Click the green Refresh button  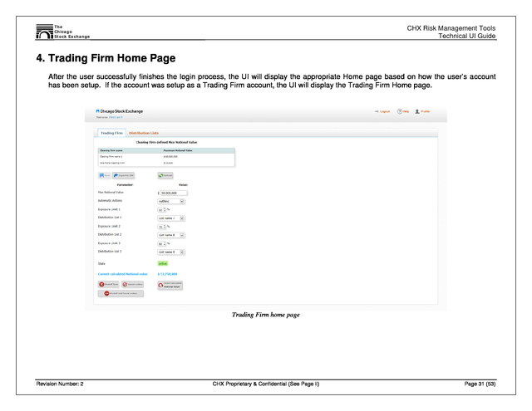tap(165, 175)
